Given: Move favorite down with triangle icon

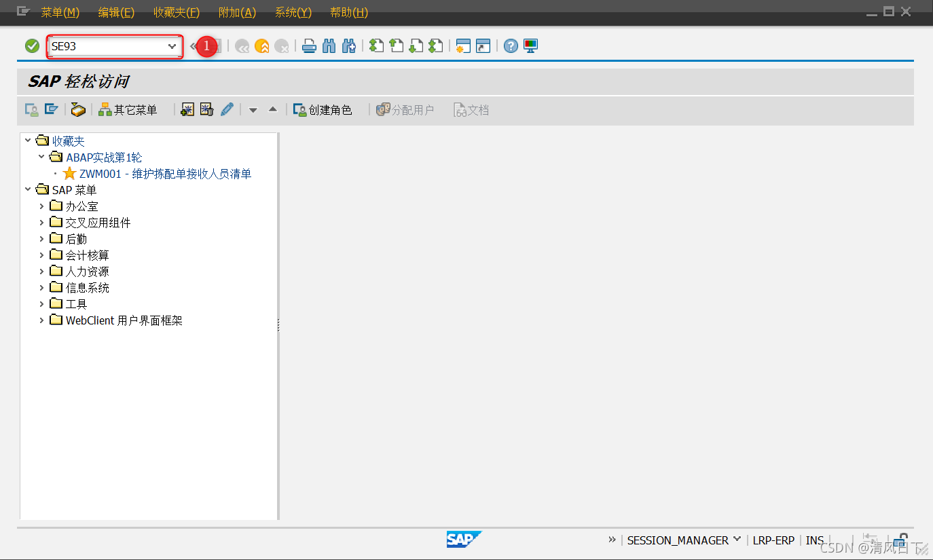Looking at the screenshot, I should point(253,110).
